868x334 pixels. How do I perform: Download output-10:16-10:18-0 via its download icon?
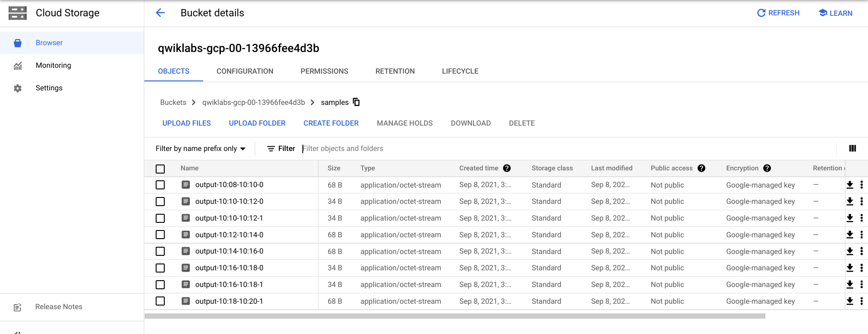[x=850, y=268]
